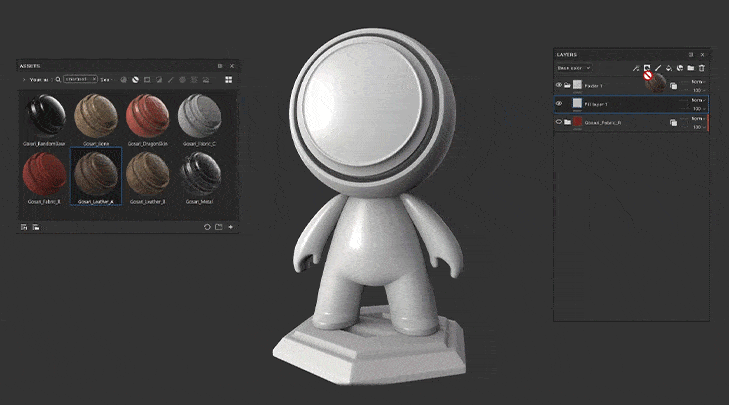Select the Gosari_Fabric_C smart material
The width and height of the screenshot is (729, 405).
199,115
